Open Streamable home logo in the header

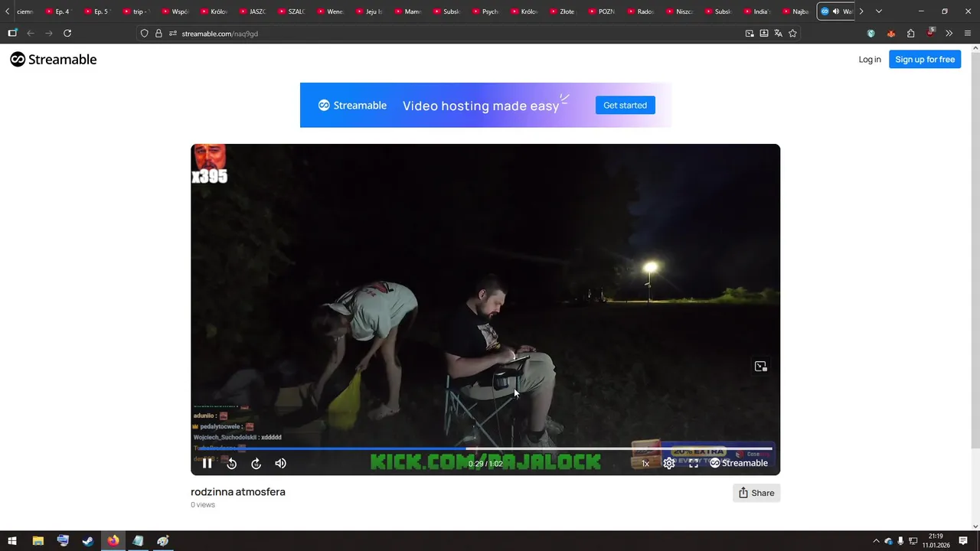(54, 60)
